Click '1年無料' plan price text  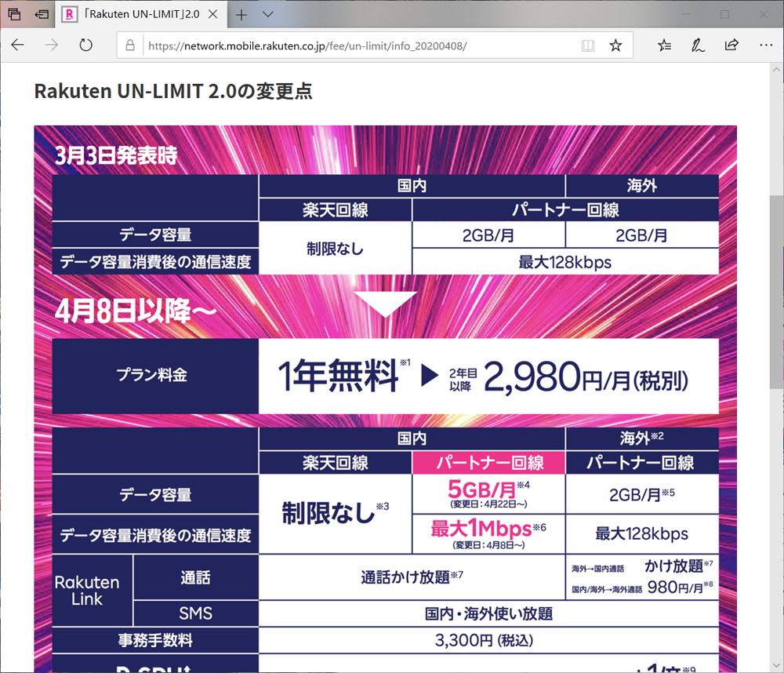pyautogui.click(x=339, y=376)
